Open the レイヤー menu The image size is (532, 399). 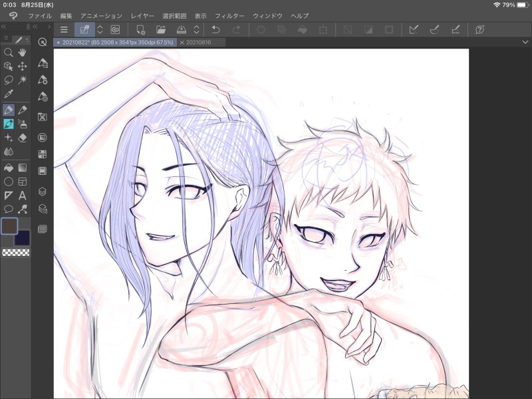tap(142, 16)
